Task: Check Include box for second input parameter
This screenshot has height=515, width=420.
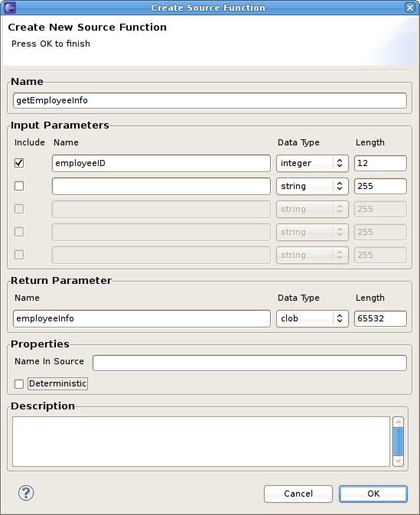Action: coord(19,186)
